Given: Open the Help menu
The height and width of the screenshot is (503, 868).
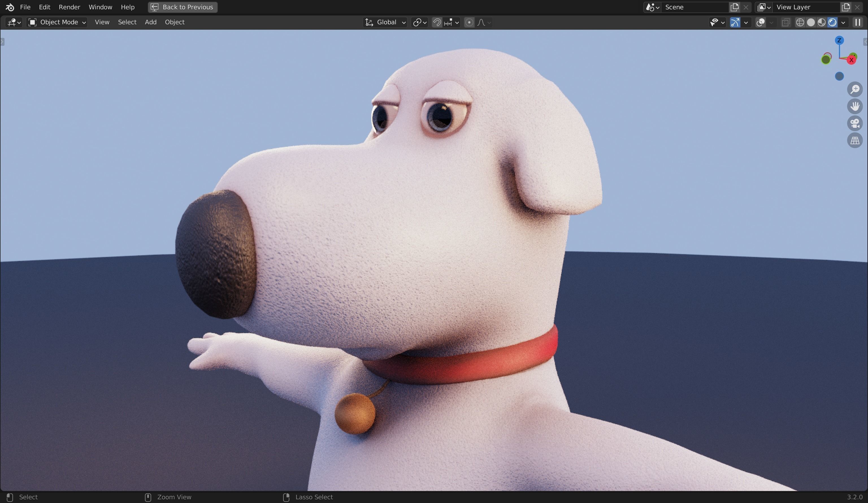Looking at the screenshot, I should tap(127, 7).
